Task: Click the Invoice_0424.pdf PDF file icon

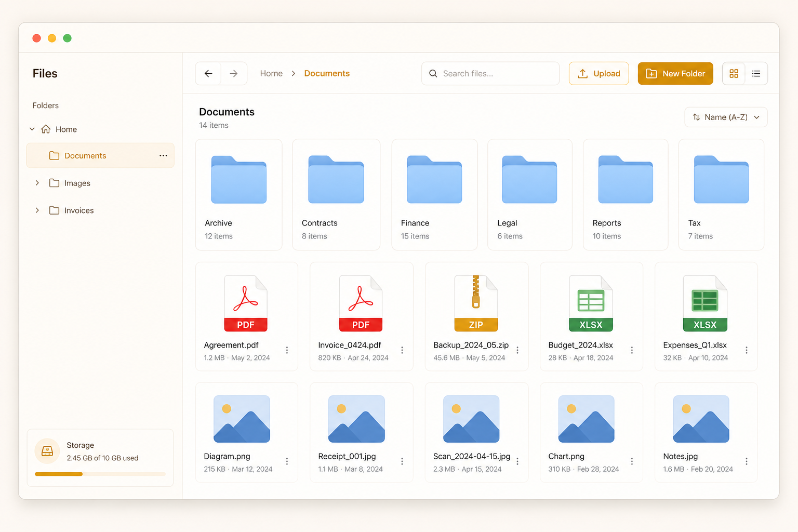Action: [x=361, y=303]
